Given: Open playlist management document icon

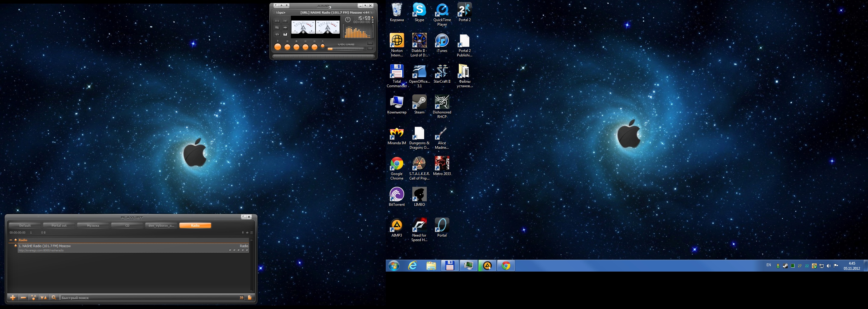Looking at the screenshot, I should point(250,298).
